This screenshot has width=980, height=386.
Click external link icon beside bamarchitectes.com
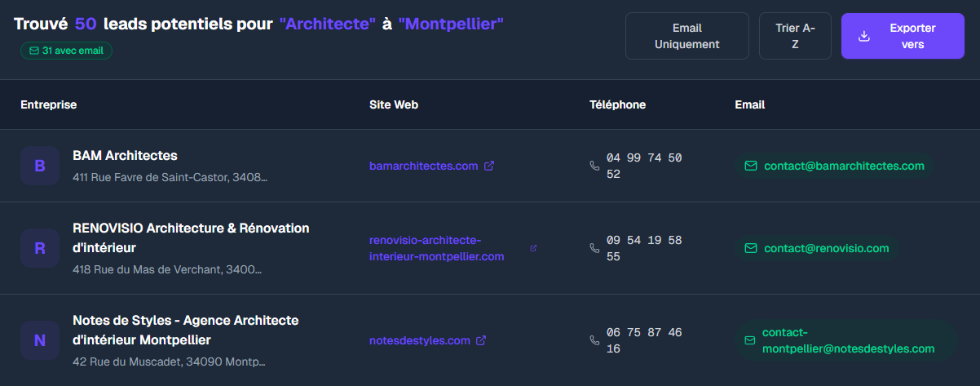[x=489, y=166]
